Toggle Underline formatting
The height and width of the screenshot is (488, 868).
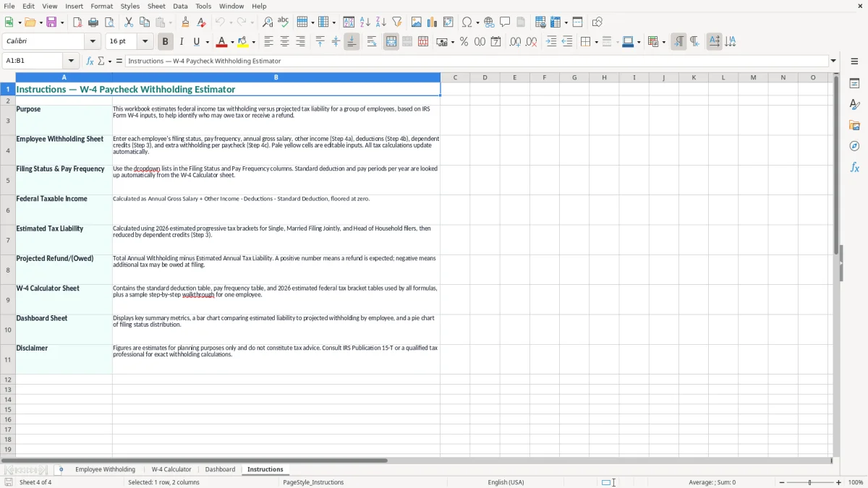tap(197, 42)
